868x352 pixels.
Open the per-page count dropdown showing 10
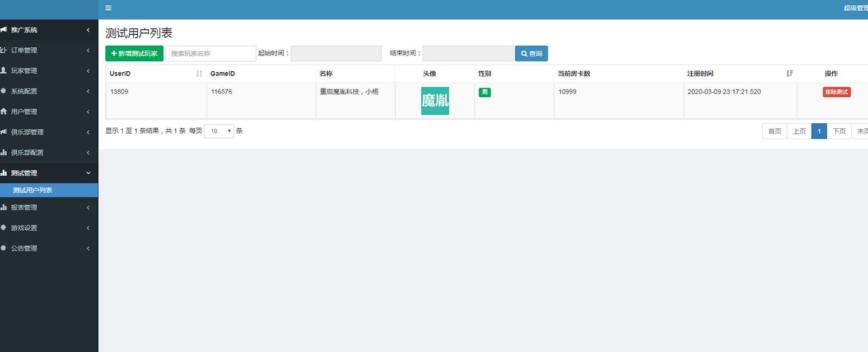click(219, 131)
